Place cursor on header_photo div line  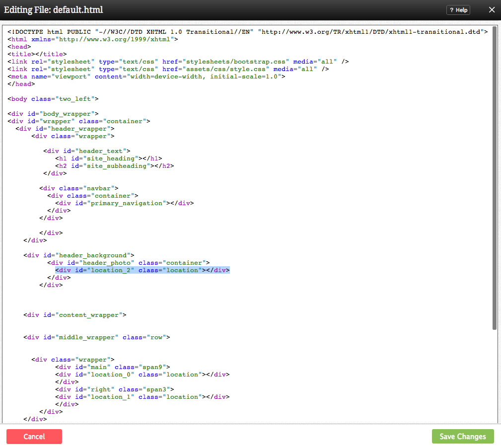128,263
